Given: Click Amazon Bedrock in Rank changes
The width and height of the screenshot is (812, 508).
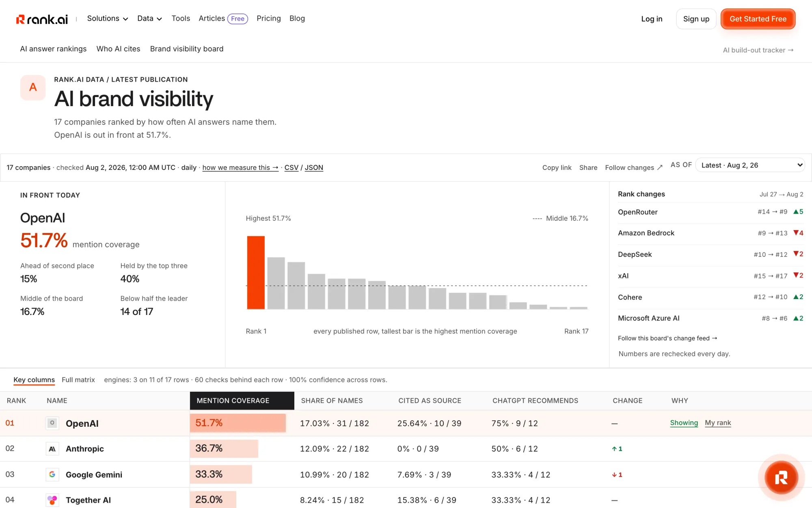Looking at the screenshot, I should pos(646,233).
